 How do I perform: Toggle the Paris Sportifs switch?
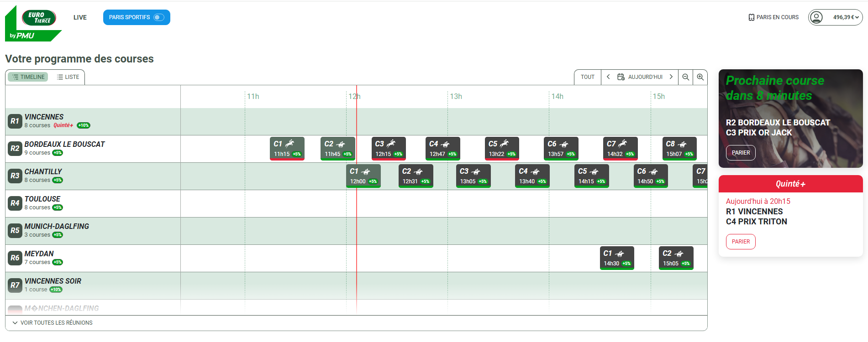(x=158, y=17)
